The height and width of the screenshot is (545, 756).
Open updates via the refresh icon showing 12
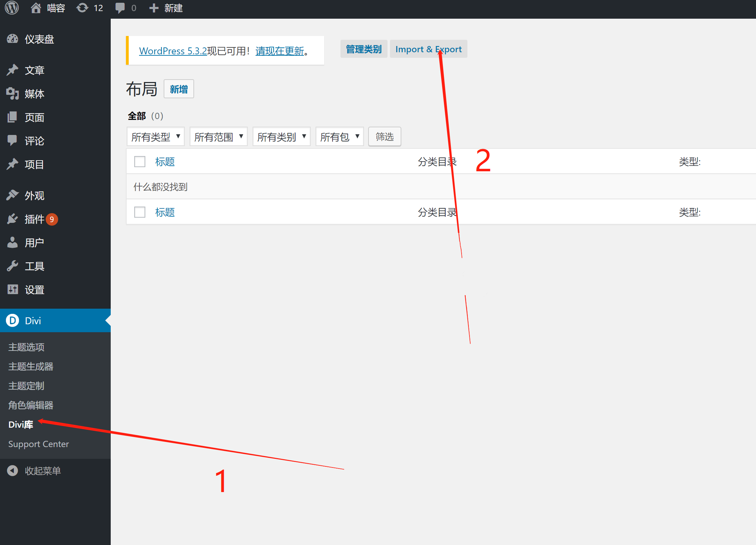[82, 8]
